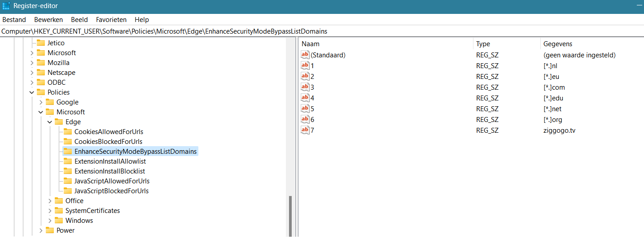Click the [*.]edu data value
644x243 pixels.
[553, 98]
